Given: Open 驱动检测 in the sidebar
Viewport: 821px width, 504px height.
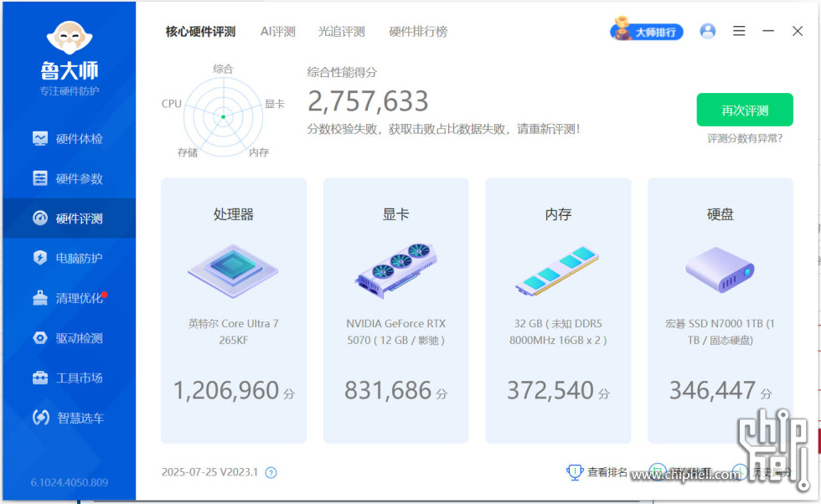Looking at the screenshot, I should point(69,338).
